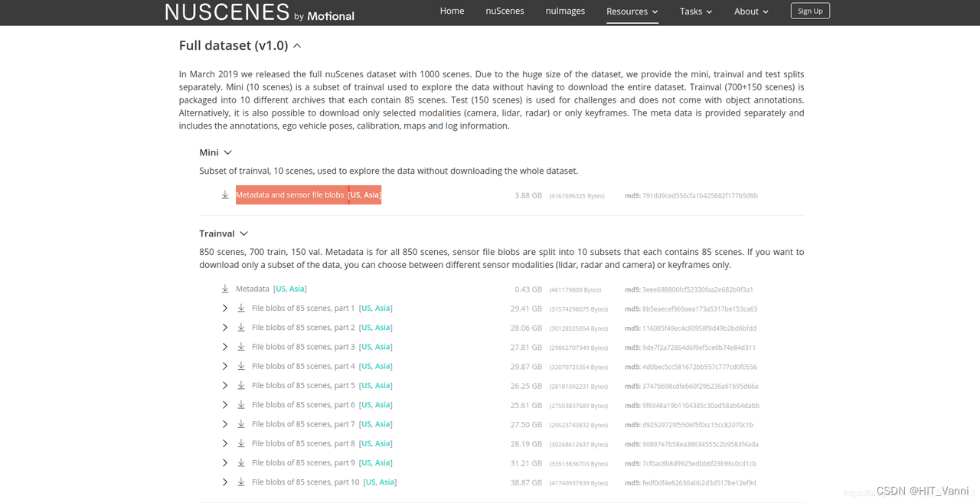Image resolution: width=980 pixels, height=503 pixels.
Task: Click download icon for part 1 blobs
Action: click(241, 309)
